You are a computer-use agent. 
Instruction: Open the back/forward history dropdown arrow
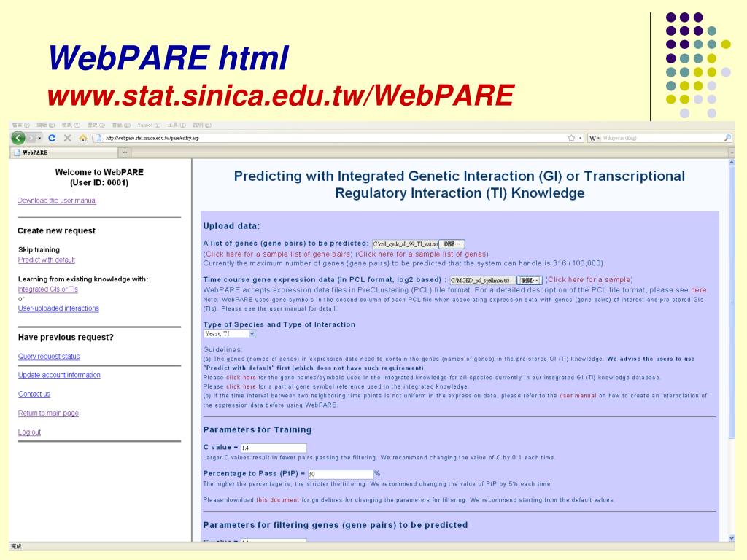(39, 138)
